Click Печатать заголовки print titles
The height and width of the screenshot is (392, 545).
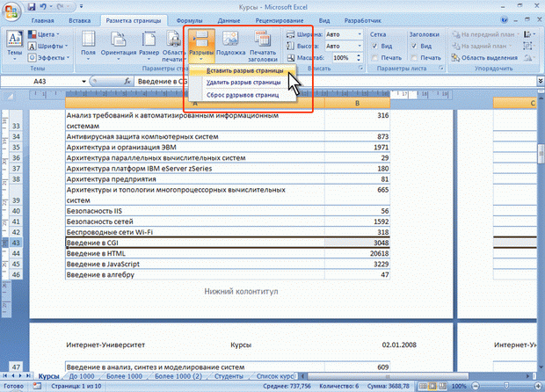(x=263, y=46)
